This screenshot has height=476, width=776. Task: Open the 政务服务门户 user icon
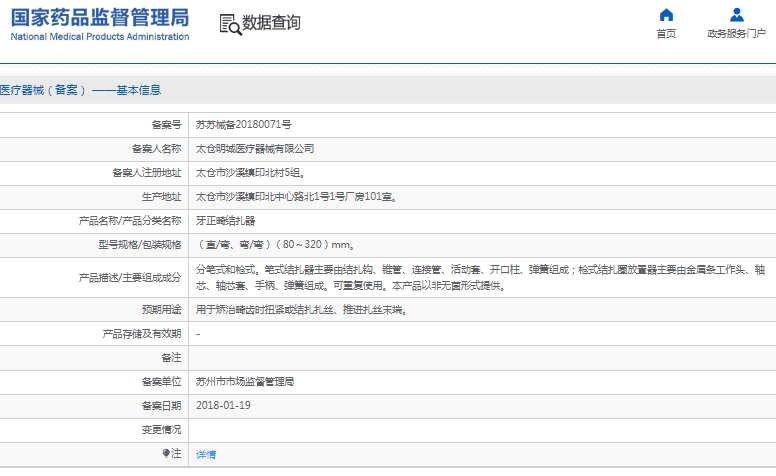pos(736,15)
